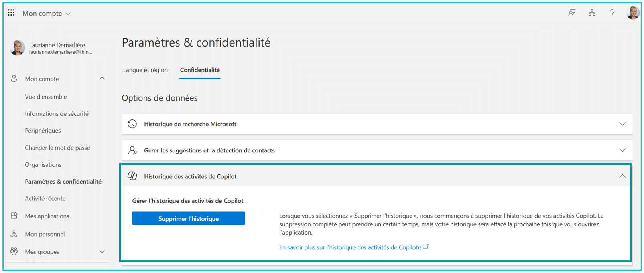Click the contact suggestions person icon
The image size is (644, 273).
coord(132,150)
